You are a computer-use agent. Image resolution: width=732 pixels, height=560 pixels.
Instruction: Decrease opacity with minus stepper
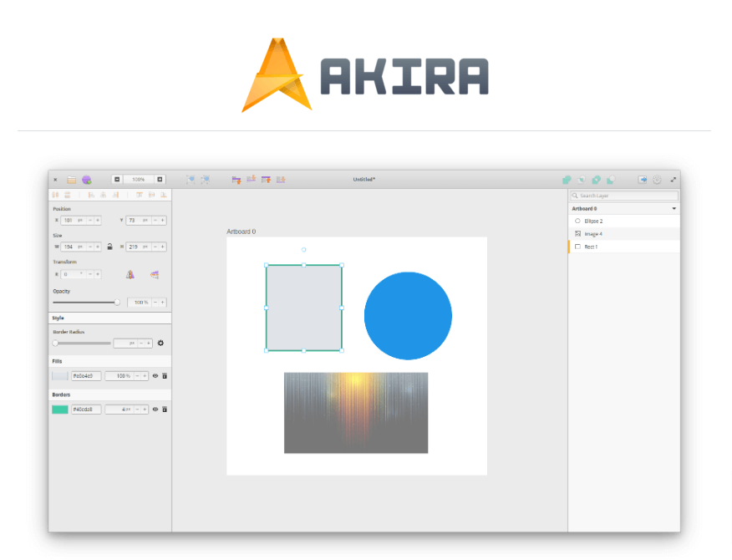coord(155,303)
